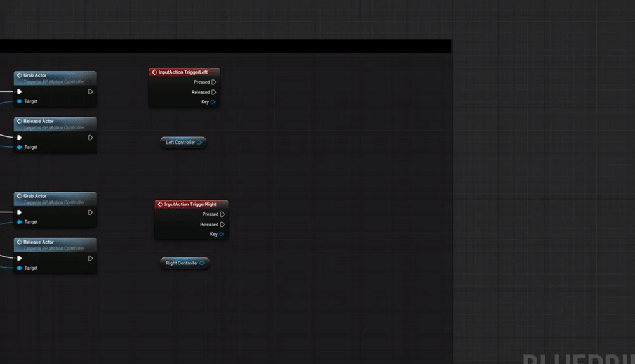The width and height of the screenshot is (635, 364).
Task: Click exec input pin of the upper Release Actor
Action: click(x=20, y=138)
